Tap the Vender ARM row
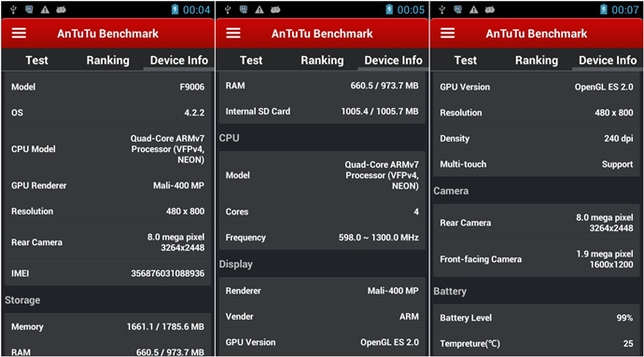The height and width of the screenshot is (357, 644). [322, 316]
